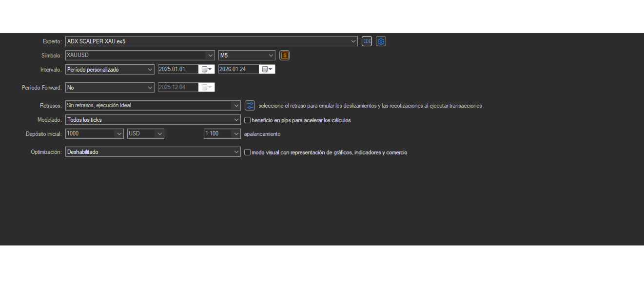This screenshot has height=282, width=644.
Task: Enable modo visual checkbox
Action: 247,152
